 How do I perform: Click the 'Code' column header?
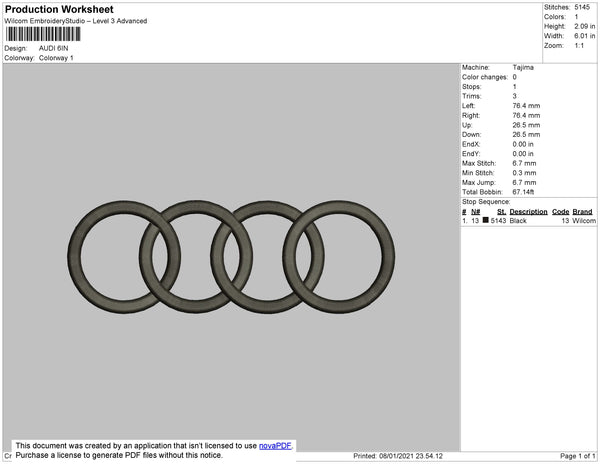click(x=561, y=212)
